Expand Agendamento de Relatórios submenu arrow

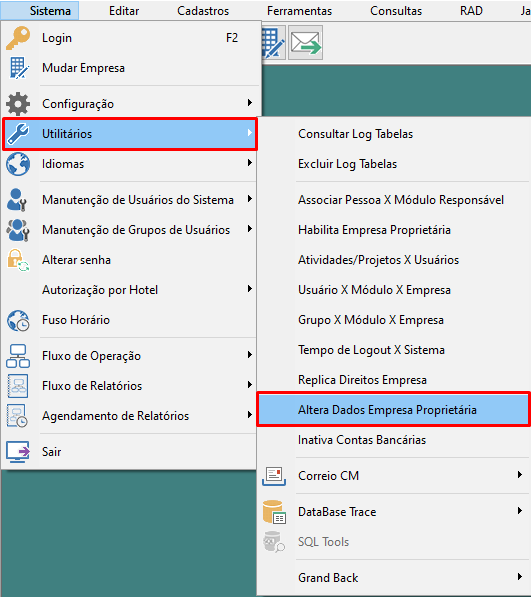[x=249, y=415]
